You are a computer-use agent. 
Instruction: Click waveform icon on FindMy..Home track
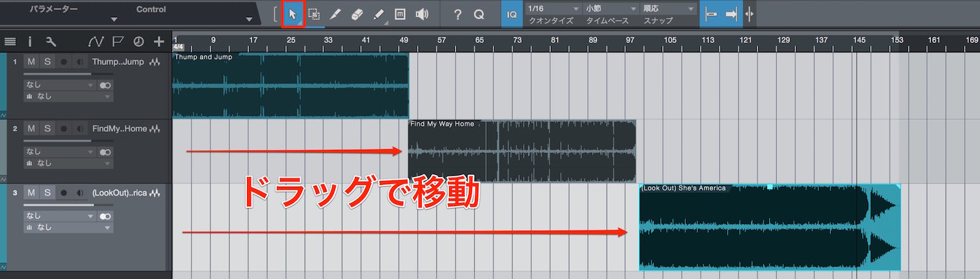(156, 129)
